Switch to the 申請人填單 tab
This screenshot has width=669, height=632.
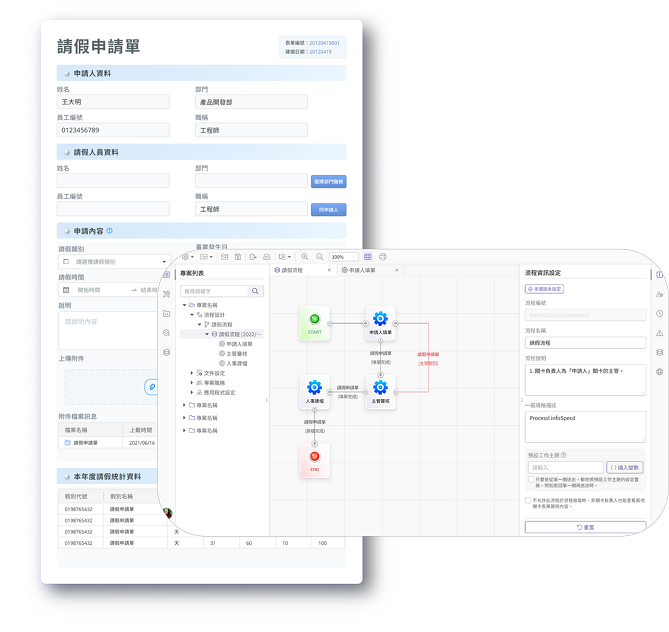pos(360,271)
